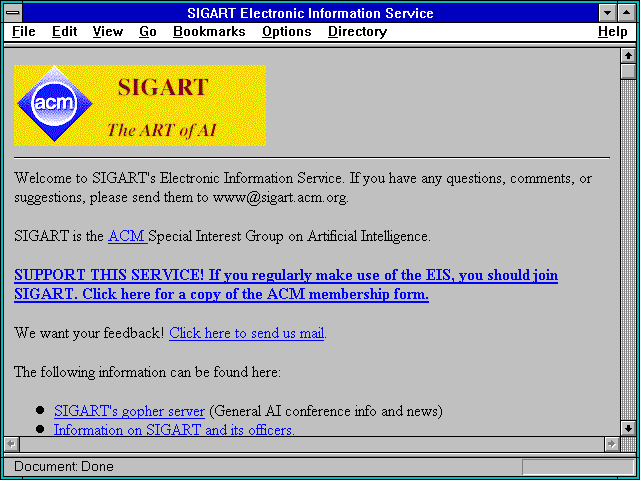This screenshot has height=480, width=640.
Task: Click the www@sigart.acm.org address text
Action: 280,198
